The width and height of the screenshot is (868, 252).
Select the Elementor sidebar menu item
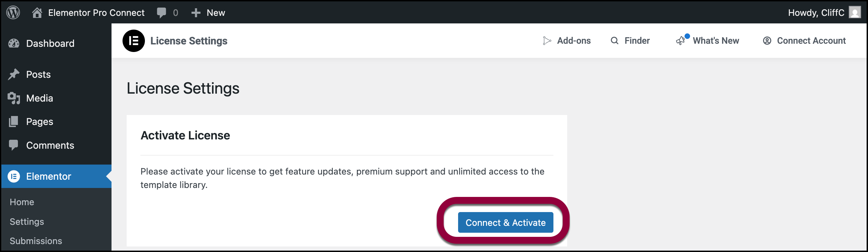pyautogui.click(x=49, y=176)
